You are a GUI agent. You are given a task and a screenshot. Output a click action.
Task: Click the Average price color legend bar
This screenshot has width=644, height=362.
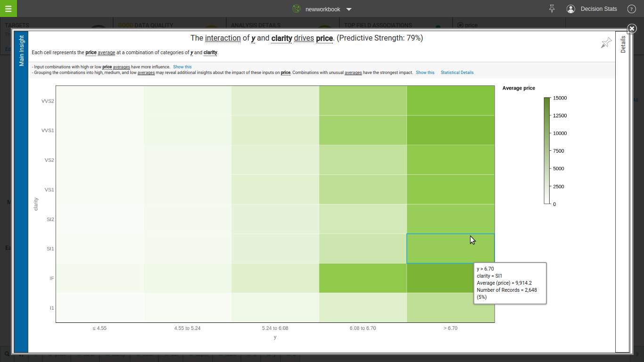tap(547, 151)
